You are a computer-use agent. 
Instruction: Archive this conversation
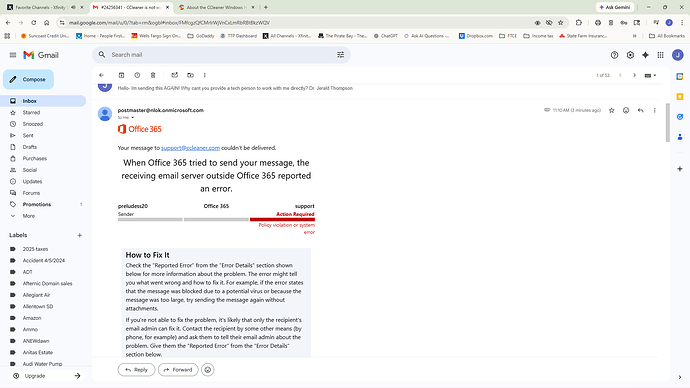click(121, 75)
